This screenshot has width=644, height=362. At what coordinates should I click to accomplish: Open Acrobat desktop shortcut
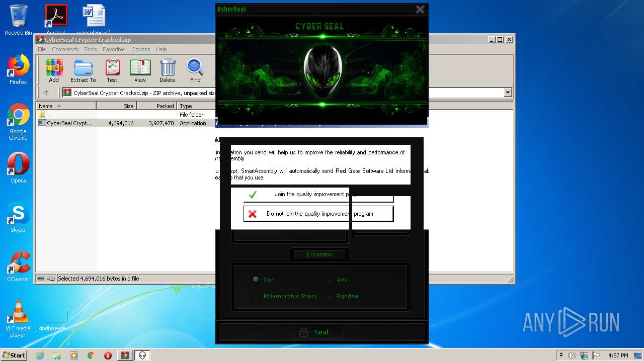[56, 19]
